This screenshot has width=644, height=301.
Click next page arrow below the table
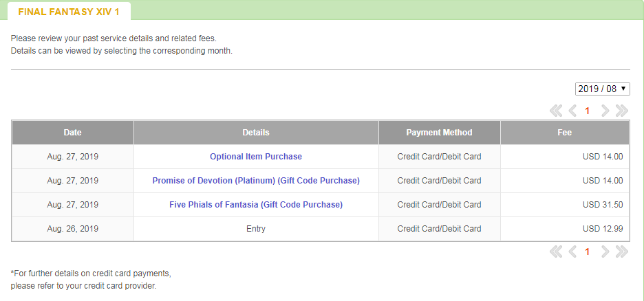(x=605, y=252)
